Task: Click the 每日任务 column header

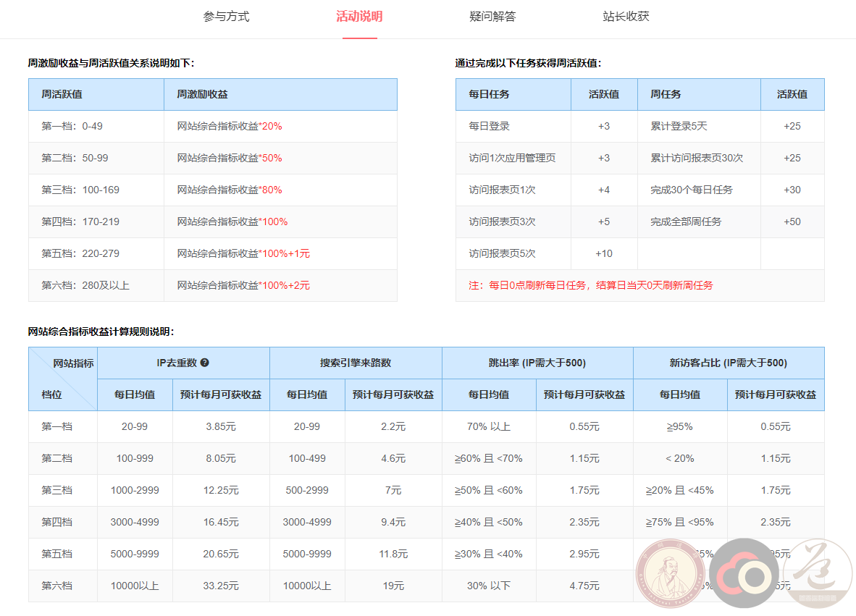Action: coord(513,94)
